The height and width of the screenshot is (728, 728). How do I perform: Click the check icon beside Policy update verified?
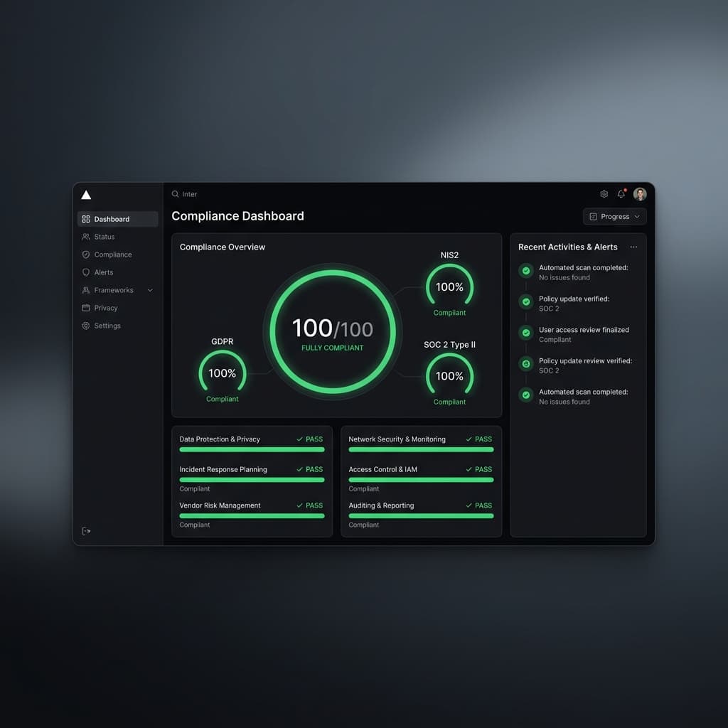coord(526,301)
